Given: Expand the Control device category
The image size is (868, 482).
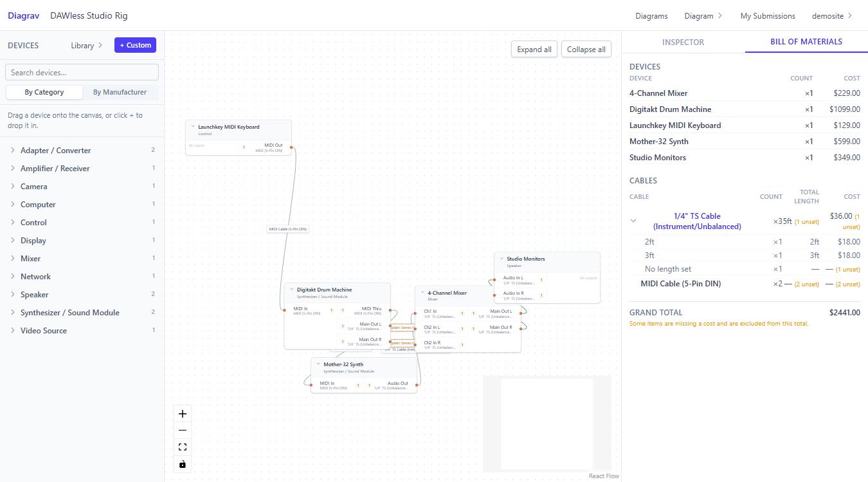Looking at the screenshot, I should 82,223.
